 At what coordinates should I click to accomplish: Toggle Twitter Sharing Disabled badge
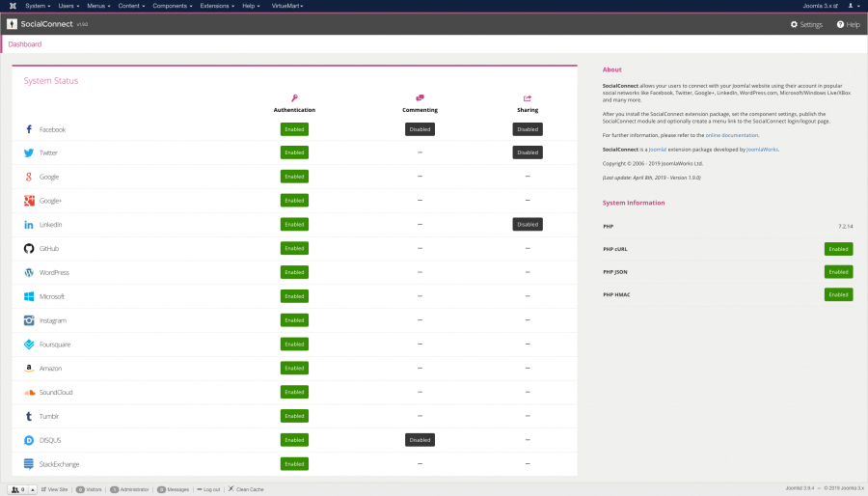tap(528, 152)
